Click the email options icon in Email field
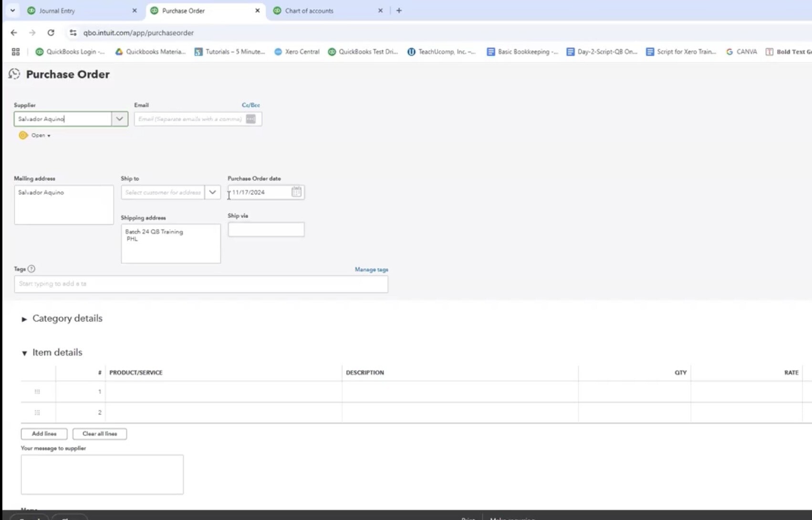812x520 pixels. click(250, 119)
